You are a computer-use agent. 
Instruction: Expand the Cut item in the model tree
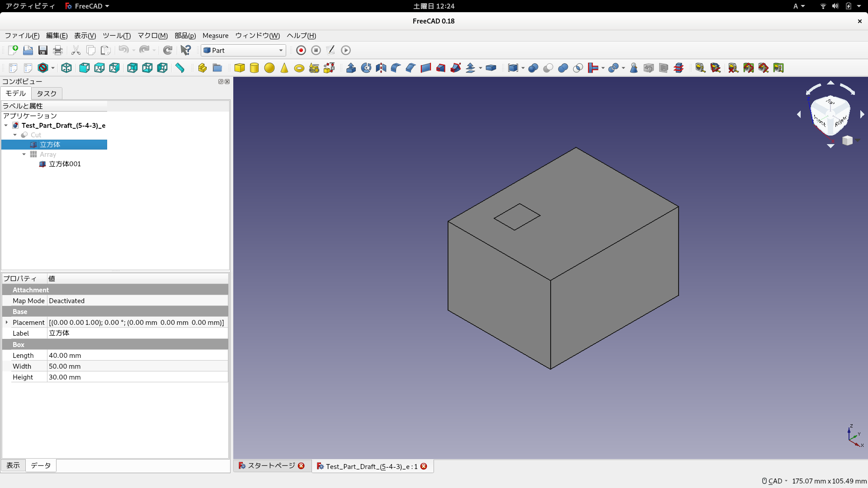(x=14, y=135)
